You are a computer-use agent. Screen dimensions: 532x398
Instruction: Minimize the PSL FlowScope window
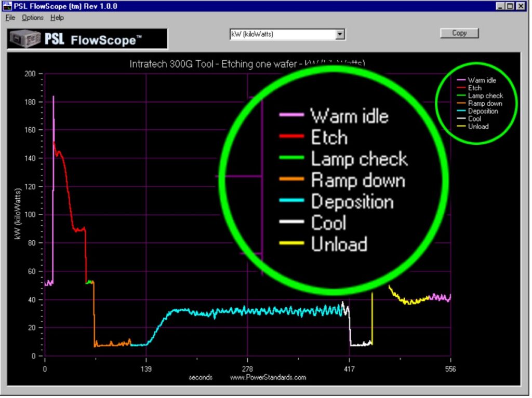pos(501,6)
